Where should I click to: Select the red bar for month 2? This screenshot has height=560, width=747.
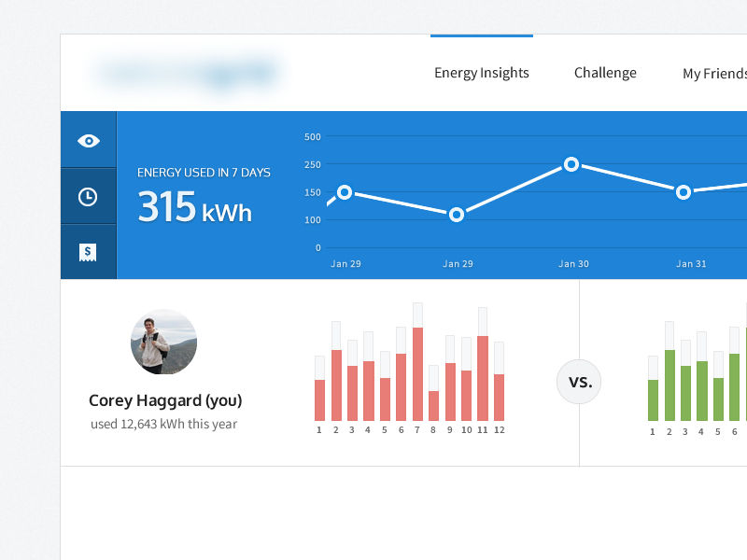tap(336, 385)
